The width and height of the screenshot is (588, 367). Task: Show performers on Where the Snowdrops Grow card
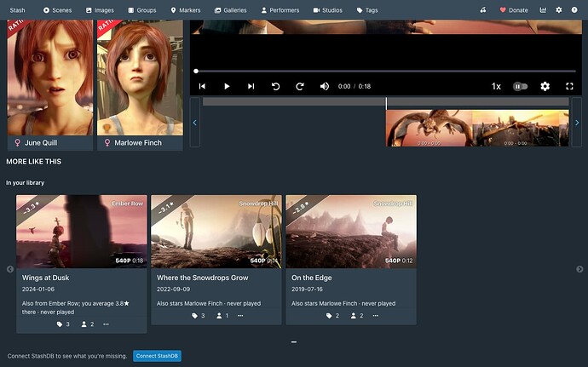tap(222, 316)
